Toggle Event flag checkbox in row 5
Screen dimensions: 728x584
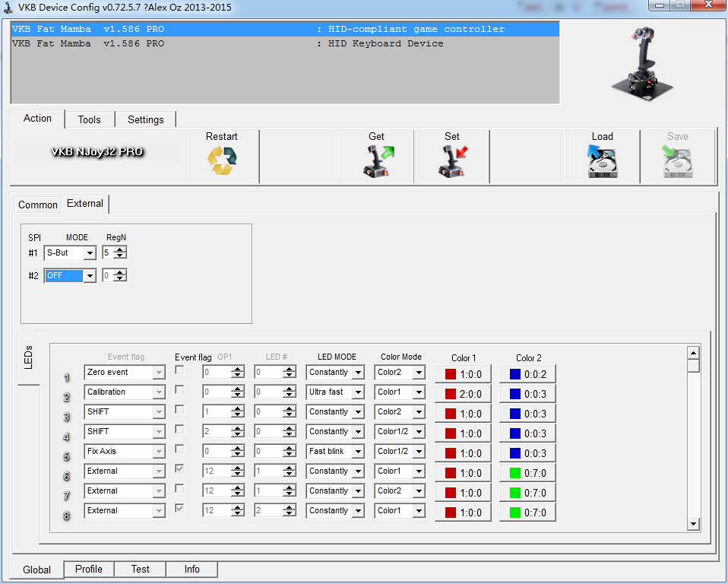click(179, 449)
